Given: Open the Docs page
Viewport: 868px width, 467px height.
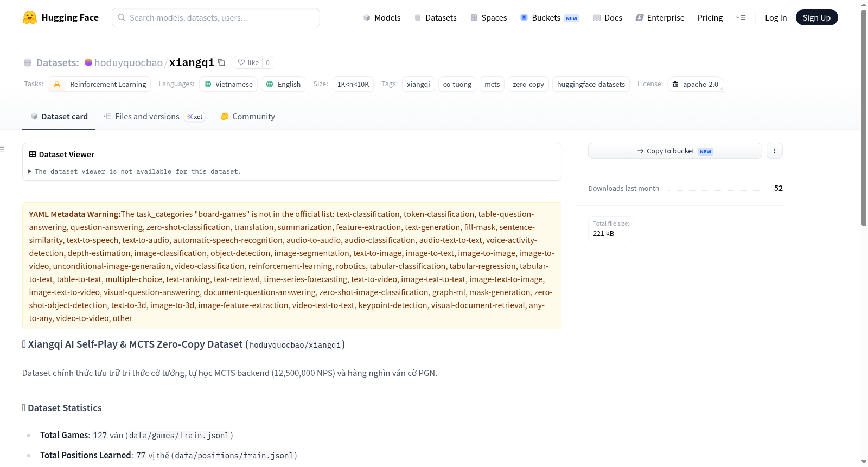Looking at the screenshot, I should click(608, 17).
